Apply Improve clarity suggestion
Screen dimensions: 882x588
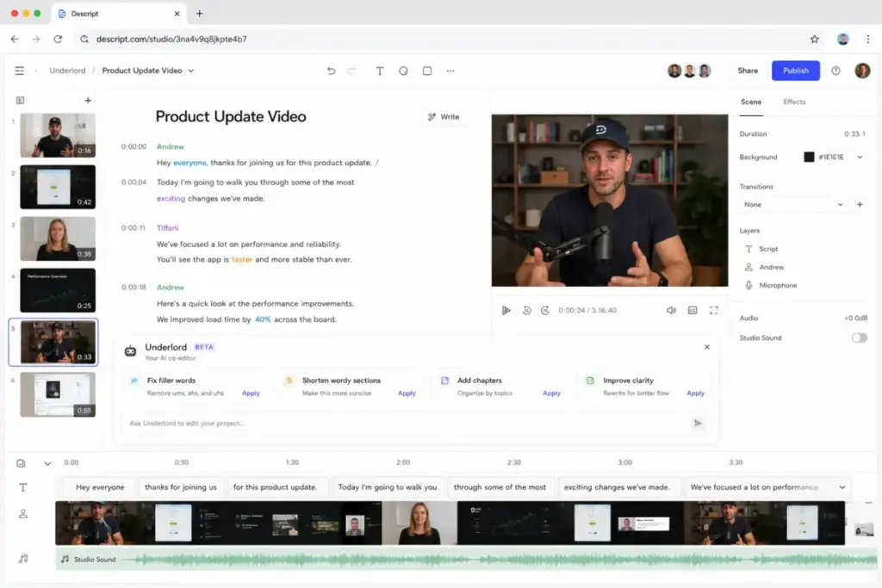coord(695,393)
